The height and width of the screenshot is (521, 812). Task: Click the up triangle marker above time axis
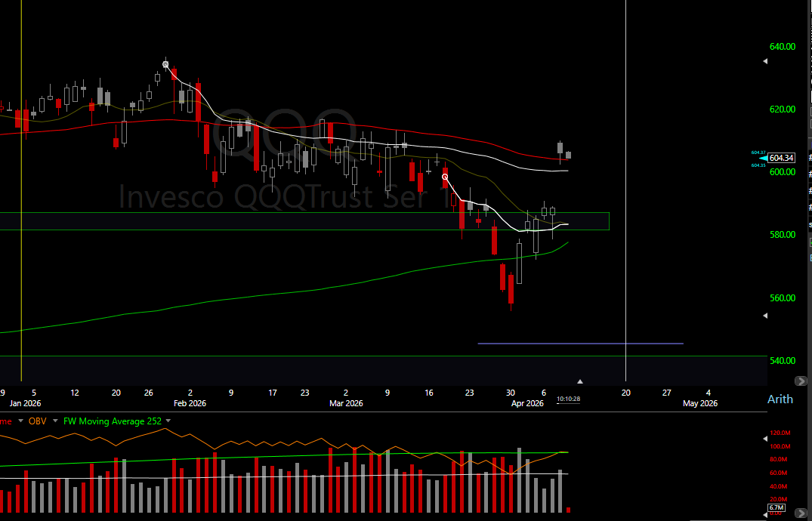coord(580,381)
